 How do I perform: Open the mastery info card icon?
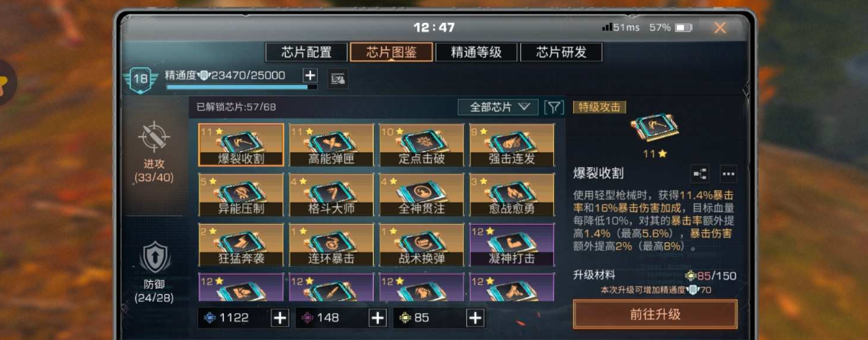click(x=338, y=79)
